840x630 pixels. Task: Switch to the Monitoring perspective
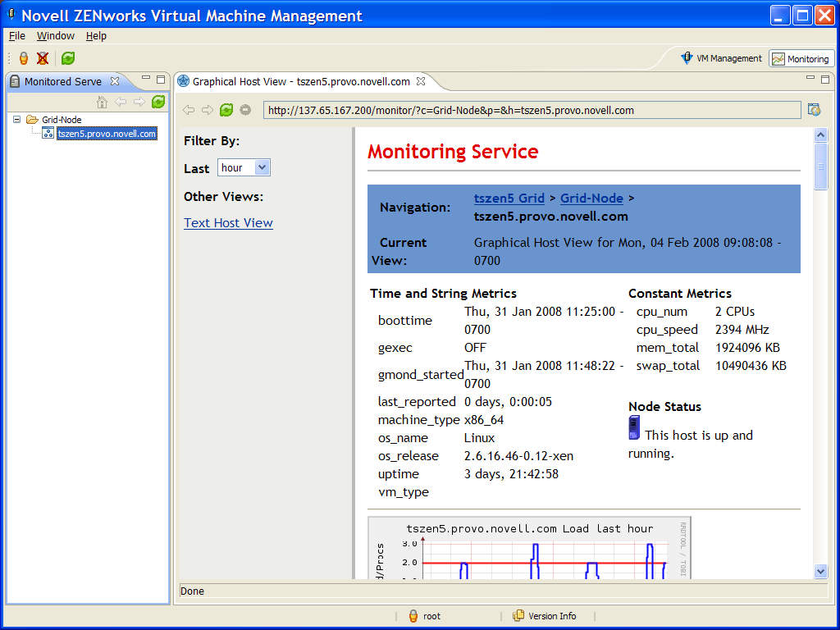(801, 59)
